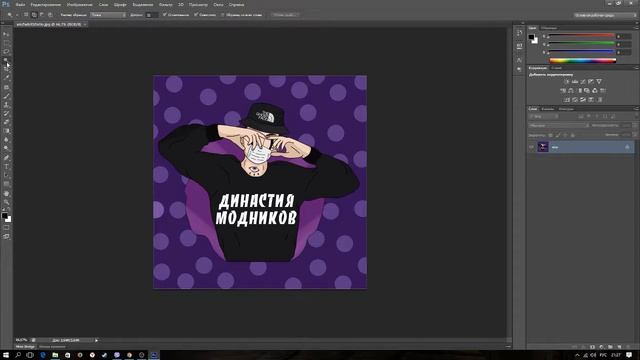Add a Vibrance adjustment layer
The height and width of the screenshot is (360, 640).
pyautogui.click(x=599, y=82)
